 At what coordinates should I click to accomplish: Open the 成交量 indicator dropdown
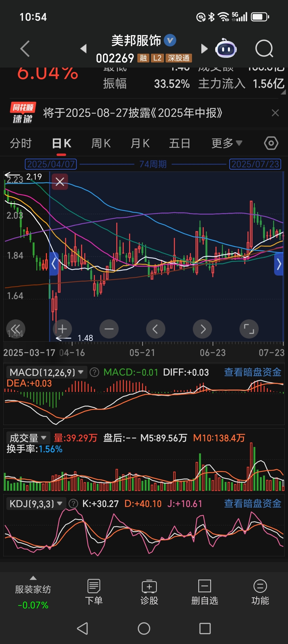(x=28, y=438)
